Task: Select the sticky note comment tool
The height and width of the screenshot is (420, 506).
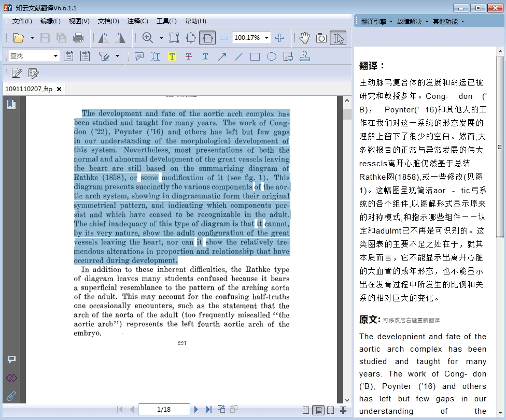Action: click(x=139, y=56)
